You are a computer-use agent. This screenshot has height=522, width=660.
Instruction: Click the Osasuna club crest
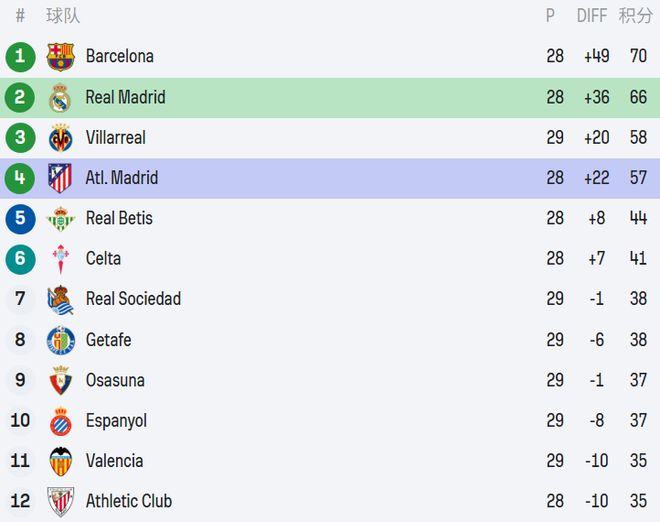pos(60,380)
